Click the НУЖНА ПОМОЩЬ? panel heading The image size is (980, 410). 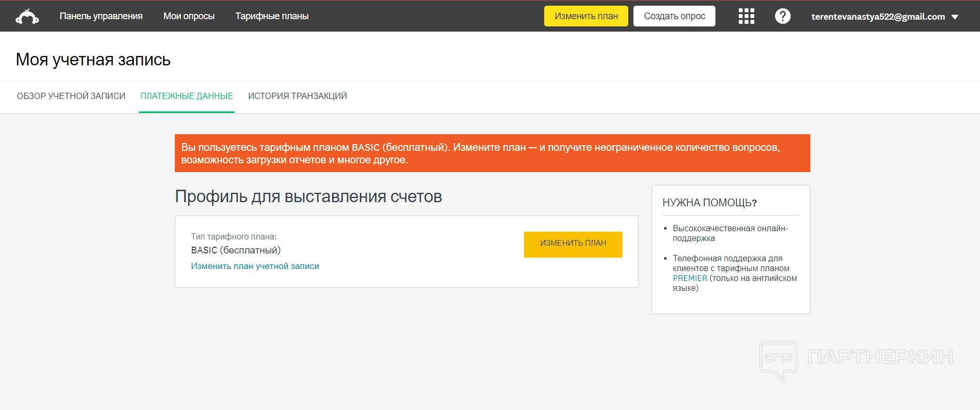point(709,203)
